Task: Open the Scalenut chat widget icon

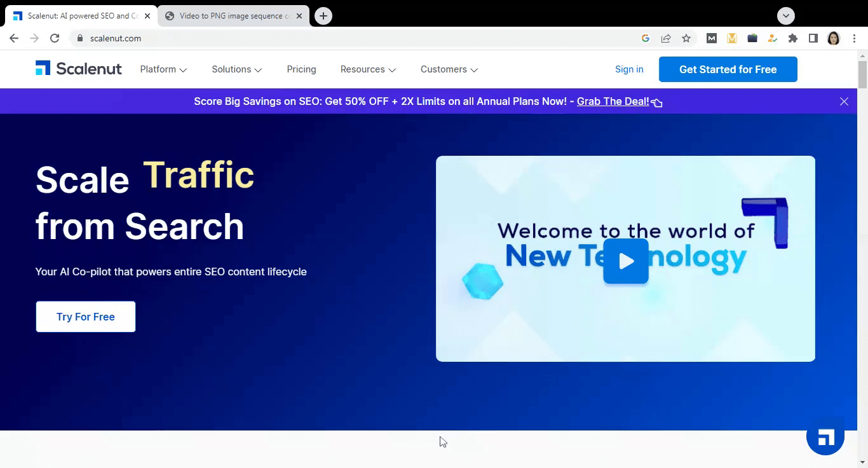Action: tap(825, 437)
